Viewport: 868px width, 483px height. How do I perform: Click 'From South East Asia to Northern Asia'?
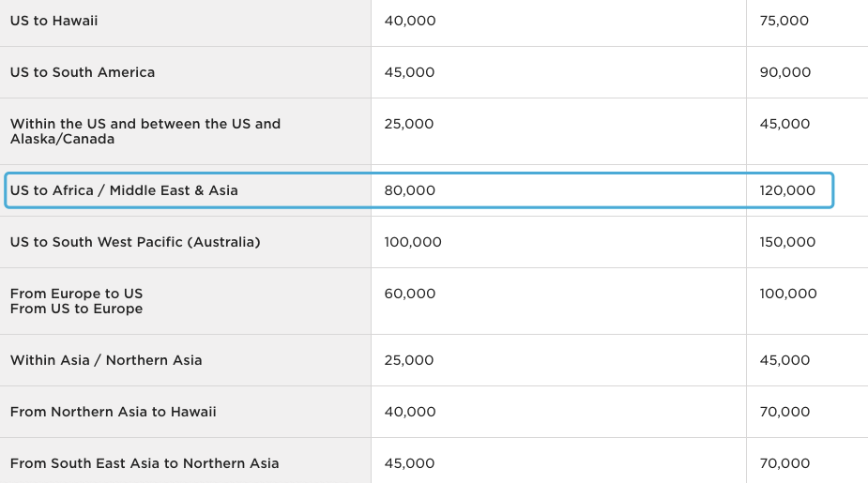click(145, 463)
